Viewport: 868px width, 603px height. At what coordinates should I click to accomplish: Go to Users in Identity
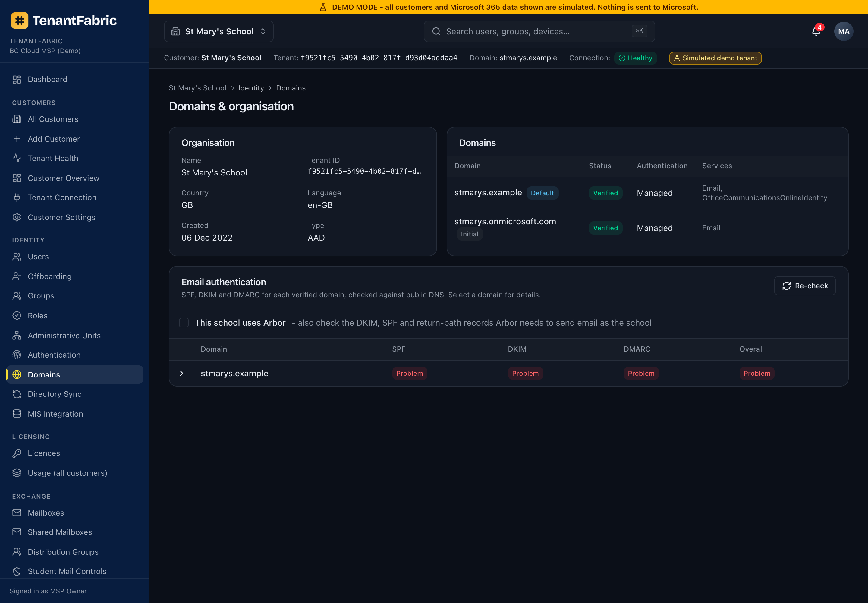click(75, 257)
